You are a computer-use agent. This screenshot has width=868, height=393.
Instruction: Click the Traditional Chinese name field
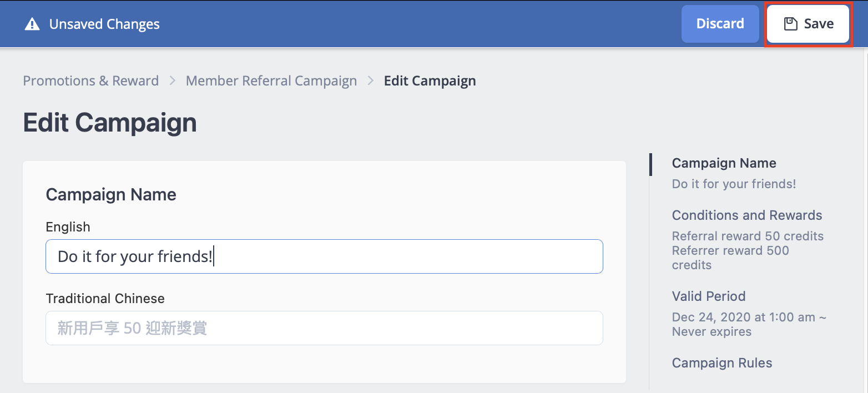(x=324, y=328)
